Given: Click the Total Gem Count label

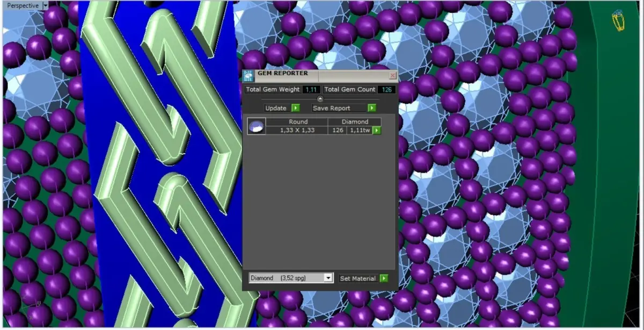Looking at the screenshot, I should 350,90.
